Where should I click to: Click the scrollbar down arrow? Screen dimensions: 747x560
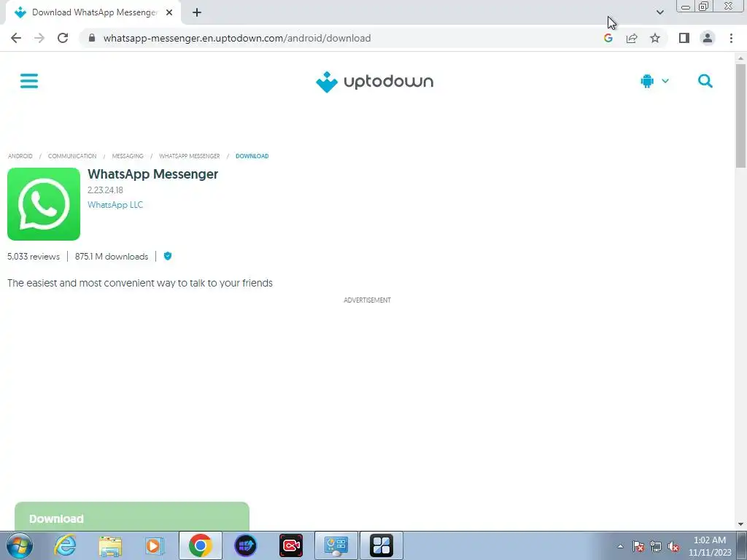[x=740, y=524]
